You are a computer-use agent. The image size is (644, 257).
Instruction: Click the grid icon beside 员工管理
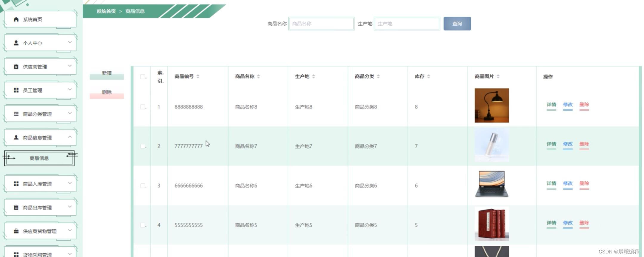[16, 90]
